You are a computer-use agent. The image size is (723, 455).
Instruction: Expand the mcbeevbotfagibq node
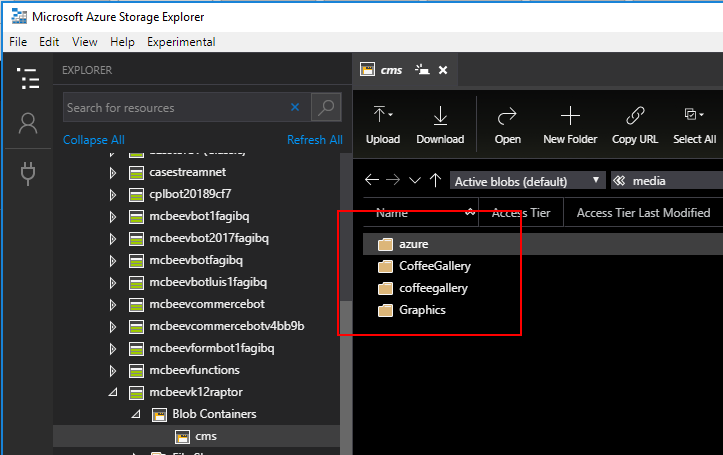(x=113, y=261)
